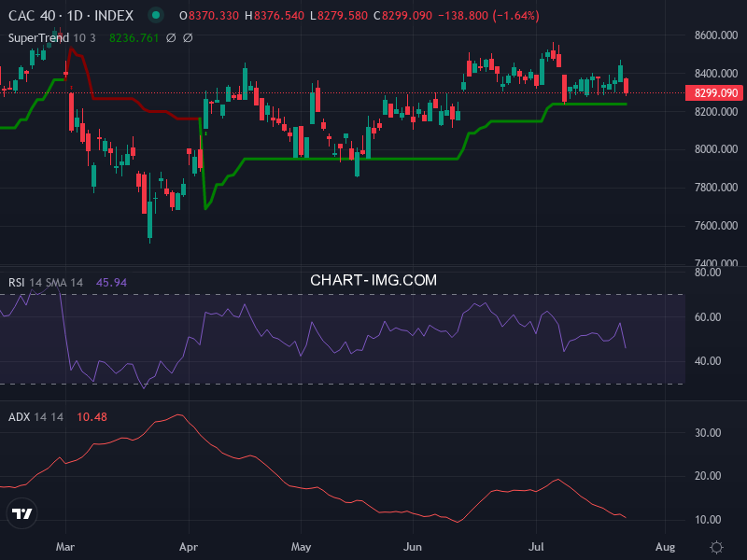Click the RSI value 45.94
This screenshot has height=560, width=747.
click(111, 283)
